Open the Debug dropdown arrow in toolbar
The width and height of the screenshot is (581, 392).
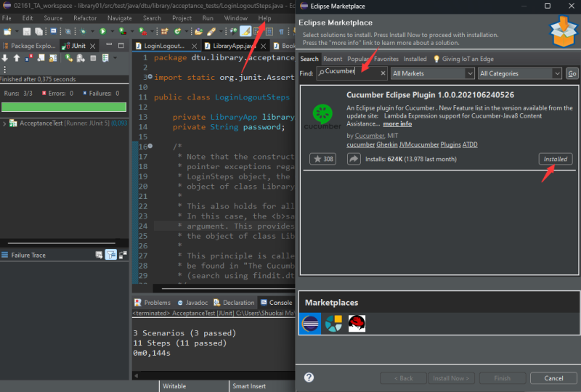pyautogui.click(x=92, y=31)
